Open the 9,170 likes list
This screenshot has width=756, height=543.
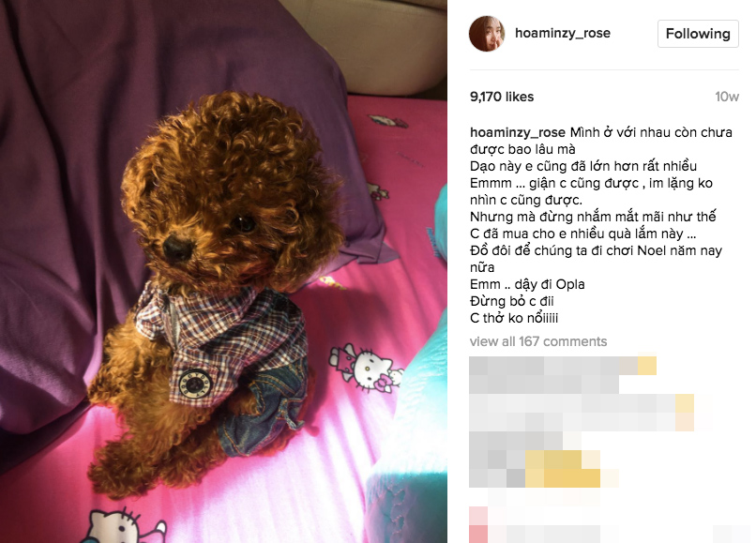(502, 97)
